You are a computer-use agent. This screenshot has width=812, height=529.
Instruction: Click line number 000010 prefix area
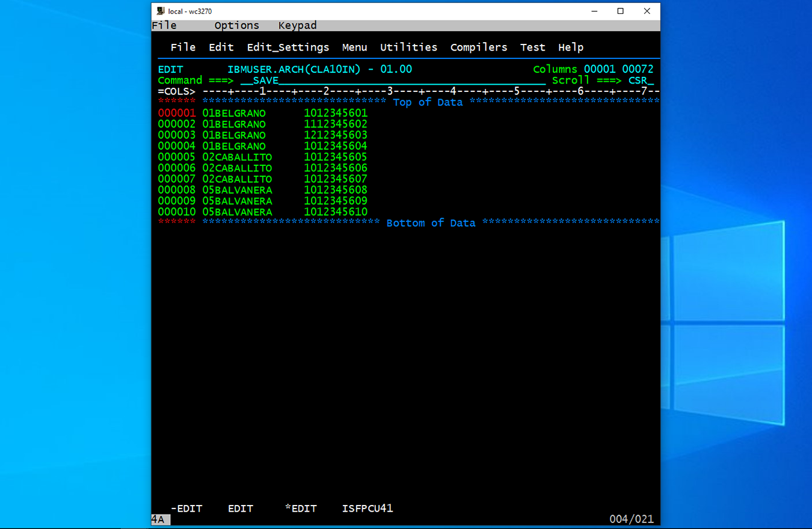pyautogui.click(x=176, y=212)
